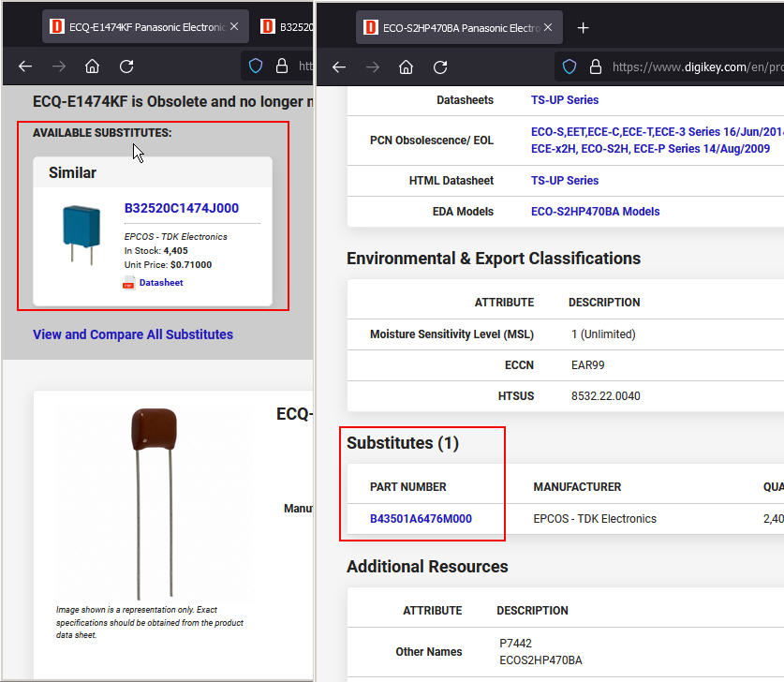The image size is (784, 682).
Task: Select the Unit Price $0.71000 text
Action: (168, 265)
